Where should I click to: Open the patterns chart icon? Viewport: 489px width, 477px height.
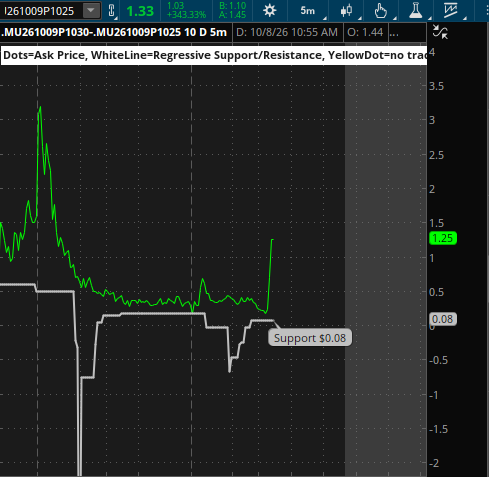tap(451, 11)
